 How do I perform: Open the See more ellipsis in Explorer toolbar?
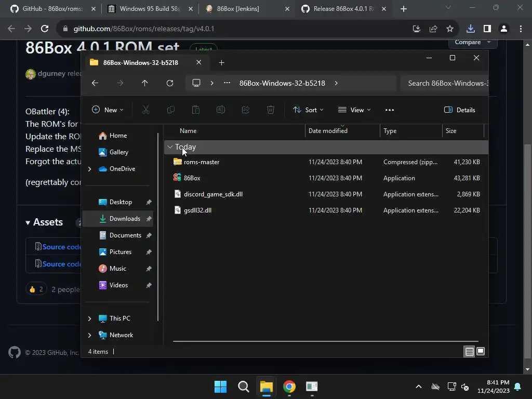390,110
